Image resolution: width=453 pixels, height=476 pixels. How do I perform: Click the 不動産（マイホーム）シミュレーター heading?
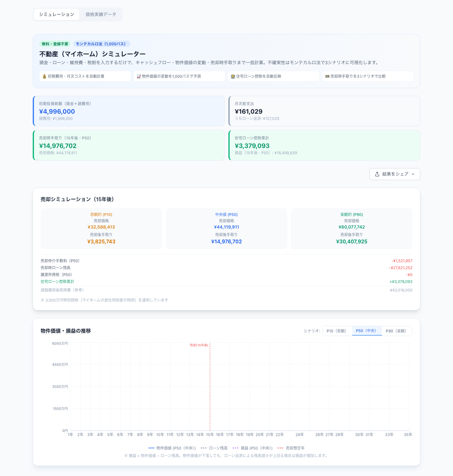coord(92,54)
